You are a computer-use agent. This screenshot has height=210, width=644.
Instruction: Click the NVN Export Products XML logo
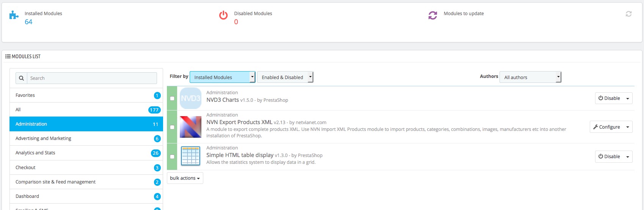point(190,127)
